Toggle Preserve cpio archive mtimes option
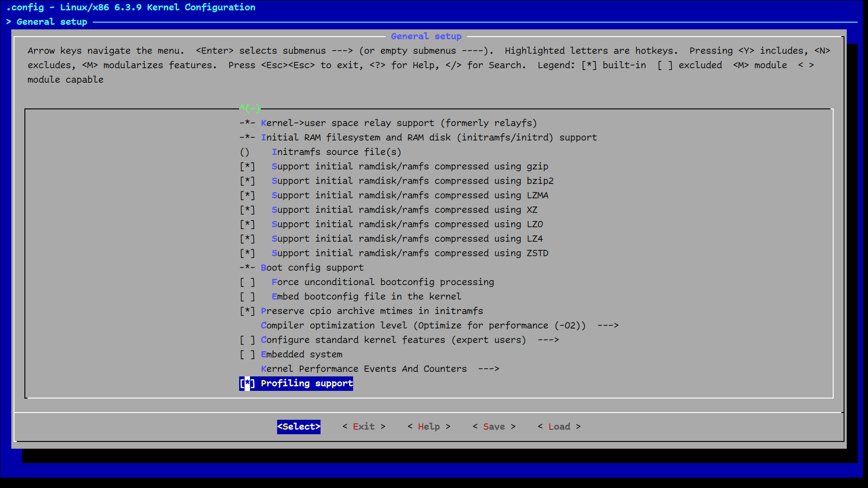This screenshot has height=488, width=868. pyautogui.click(x=247, y=311)
